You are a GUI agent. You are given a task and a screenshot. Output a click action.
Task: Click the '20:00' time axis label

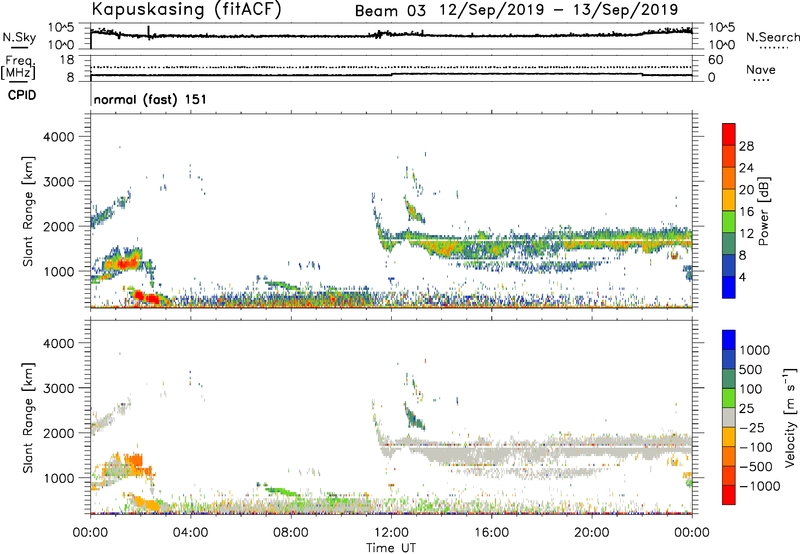pyautogui.click(x=591, y=533)
